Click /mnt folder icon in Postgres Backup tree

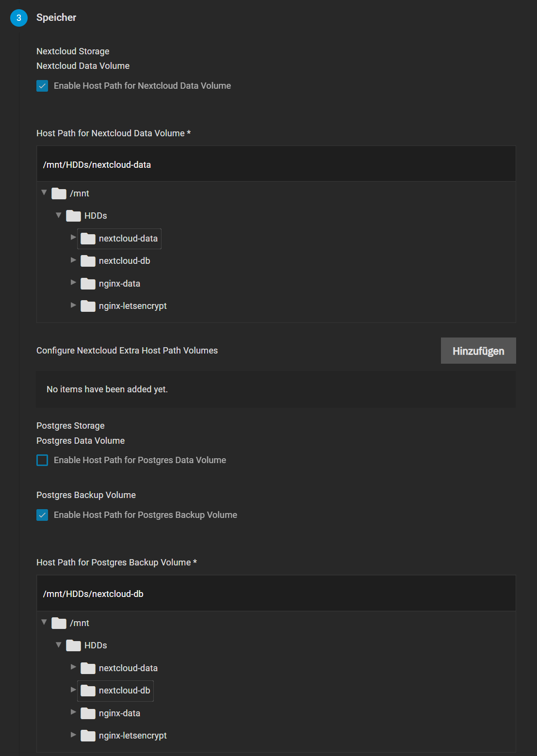pyautogui.click(x=59, y=623)
